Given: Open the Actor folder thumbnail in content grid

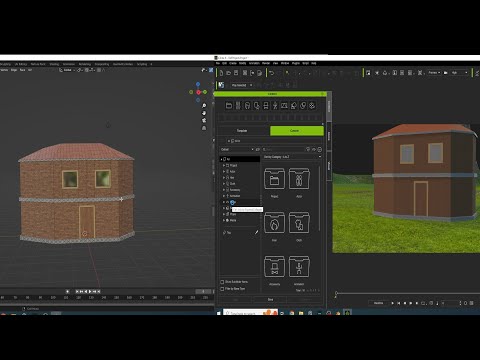Looking at the screenshot, I should point(299,179).
